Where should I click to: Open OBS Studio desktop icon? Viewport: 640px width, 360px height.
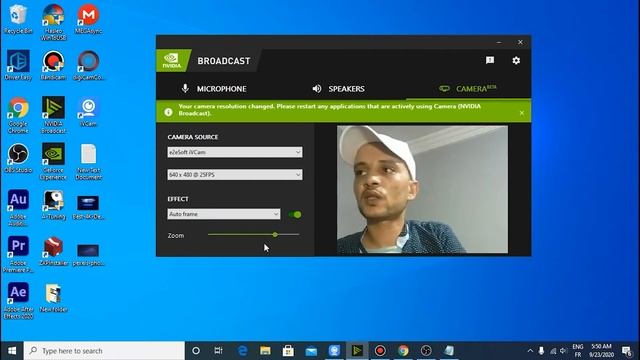[18, 158]
